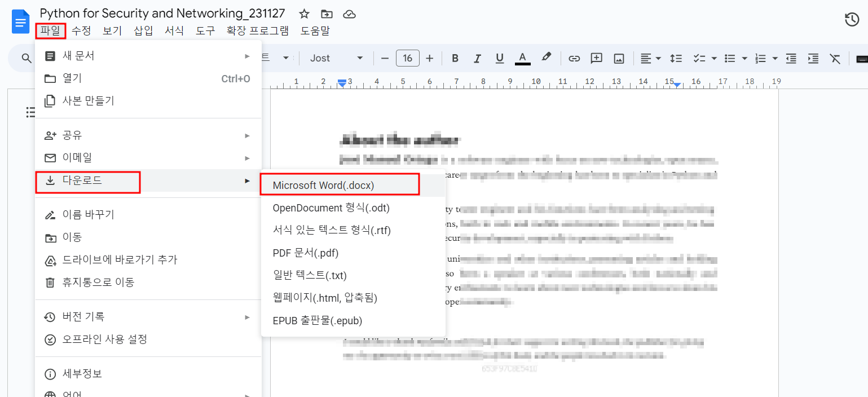Download as 웹페이지(.html, 압축됨)
This screenshot has height=397, width=868.
(353, 298)
